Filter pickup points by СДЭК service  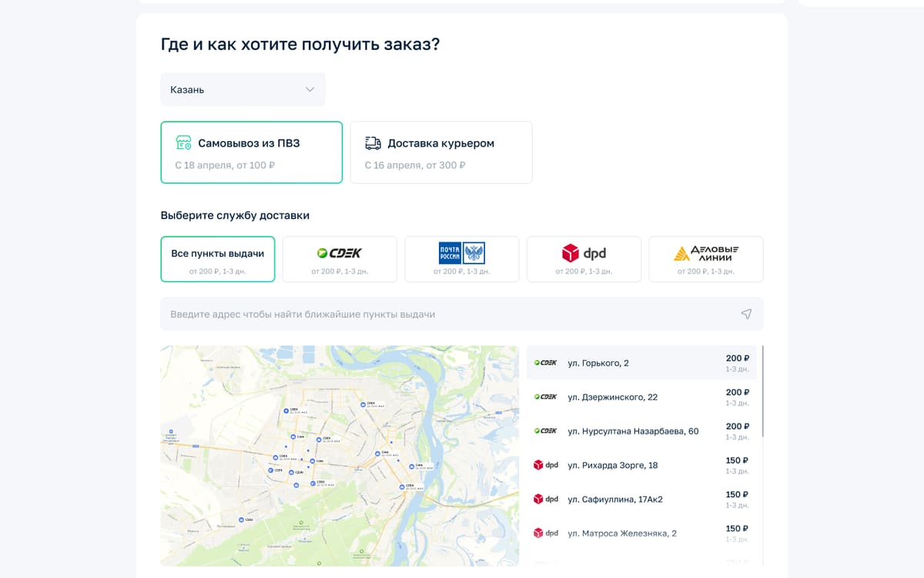point(340,260)
